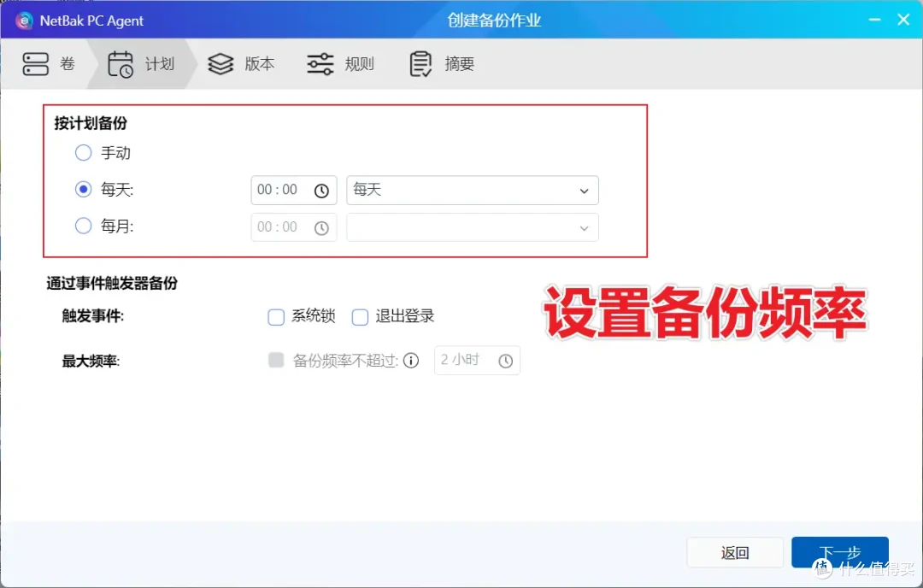Toggle the 备份频率不超过 checkbox

pos(276,360)
